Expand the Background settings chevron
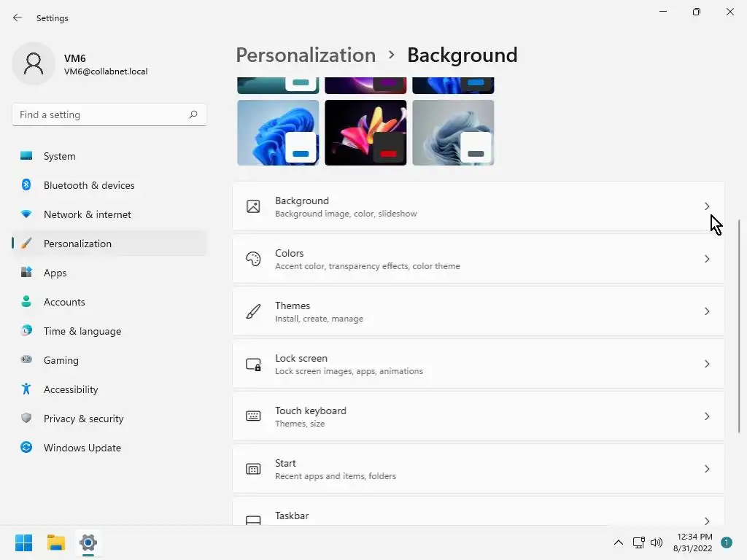The height and width of the screenshot is (560, 747). tap(706, 206)
